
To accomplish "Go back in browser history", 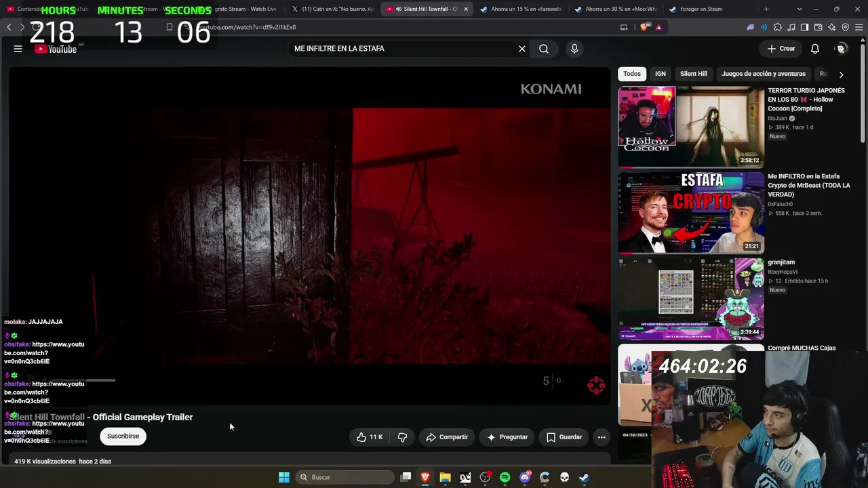I will (x=9, y=27).
